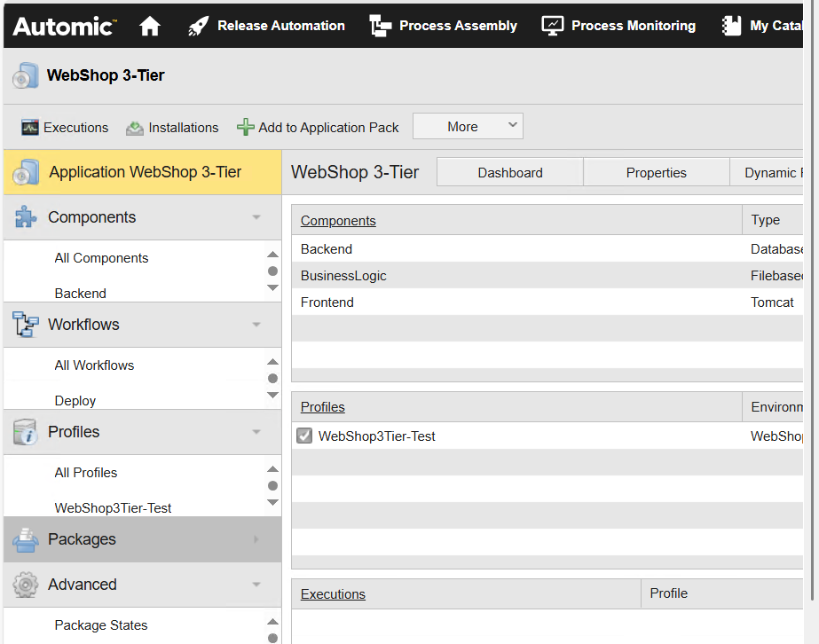Click the Application WebShop 3-Tier sidebar icon

(x=25, y=172)
